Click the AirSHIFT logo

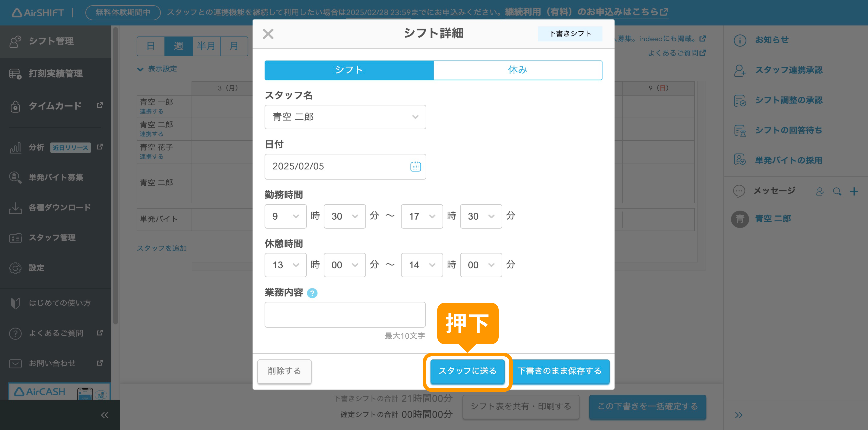38,13
